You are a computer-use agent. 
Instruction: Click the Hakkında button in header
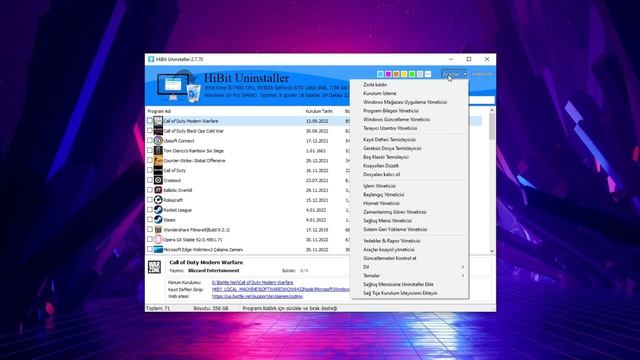click(482, 74)
